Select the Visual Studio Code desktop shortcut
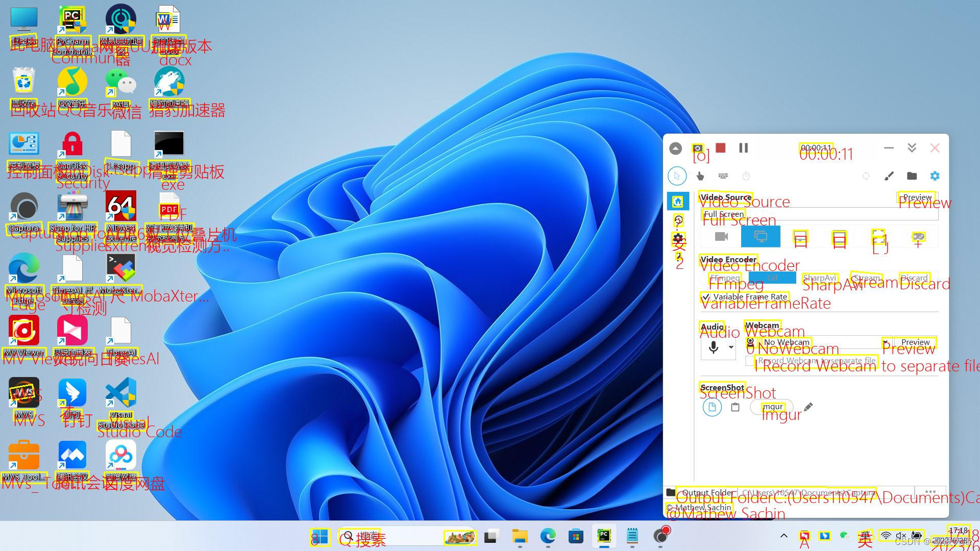The image size is (980, 551). (121, 403)
